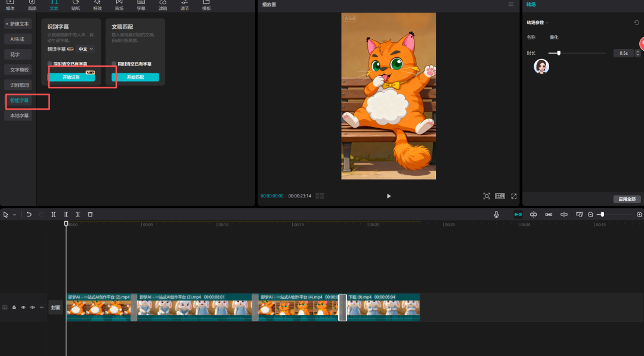Screen dimensions: 644x356
Task: Click the 应用全部 apply-all button
Action: [627, 199]
